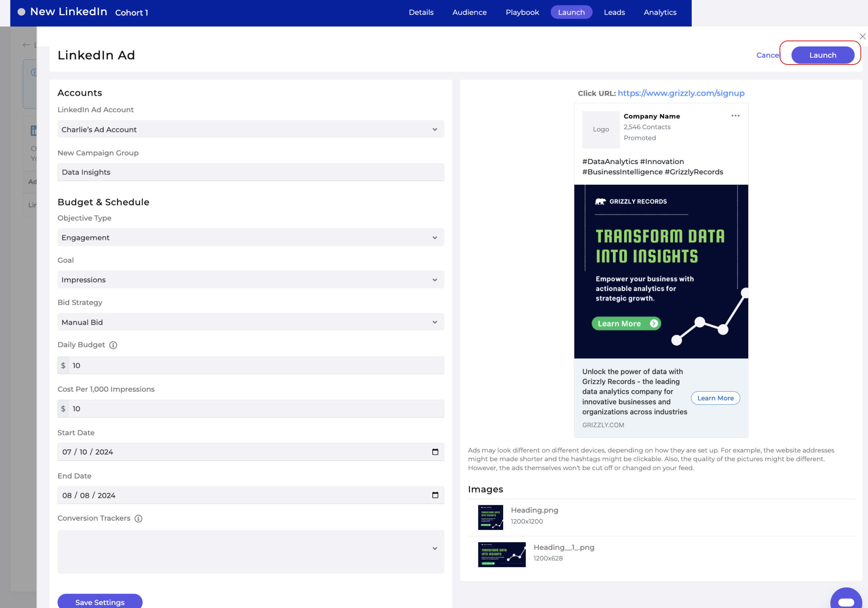Click the green Learn More button in ad image
The width and height of the screenshot is (868, 608).
626,323
